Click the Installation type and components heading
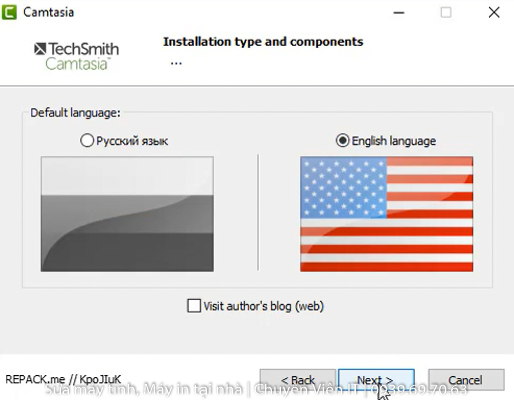 263,42
